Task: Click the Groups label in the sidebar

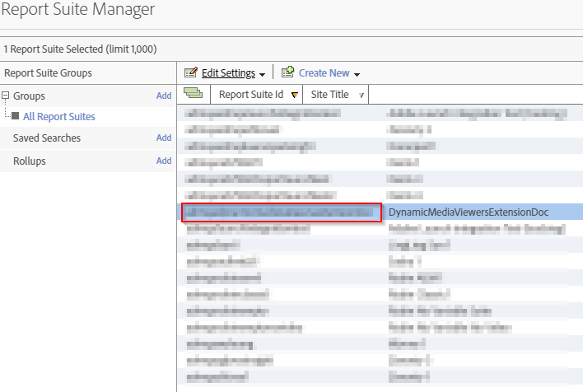Action: point(29,96)
